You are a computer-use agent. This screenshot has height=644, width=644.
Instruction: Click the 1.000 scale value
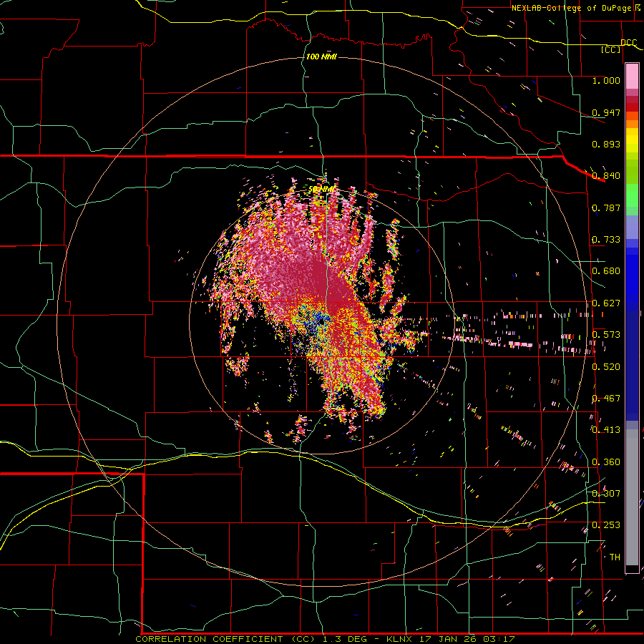(x=606, y=80)
